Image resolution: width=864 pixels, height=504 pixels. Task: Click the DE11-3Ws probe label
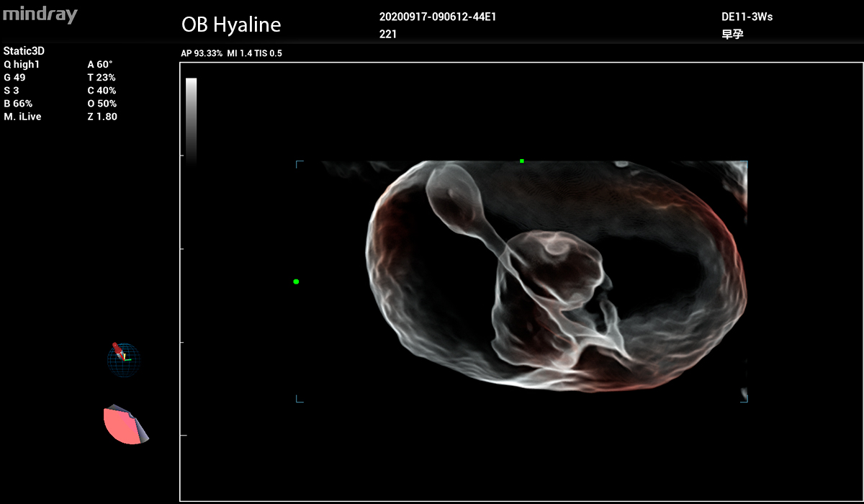click(747, 17)
